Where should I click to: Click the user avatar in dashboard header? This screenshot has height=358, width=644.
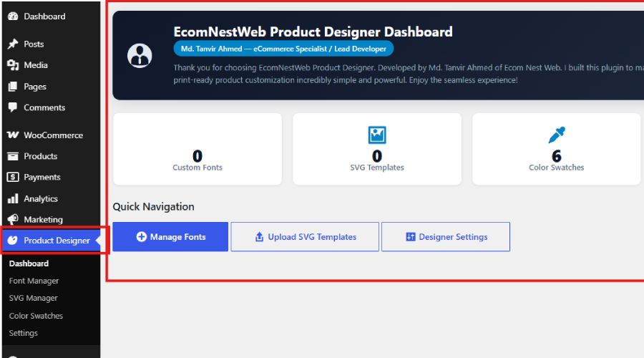coord(140,55)
